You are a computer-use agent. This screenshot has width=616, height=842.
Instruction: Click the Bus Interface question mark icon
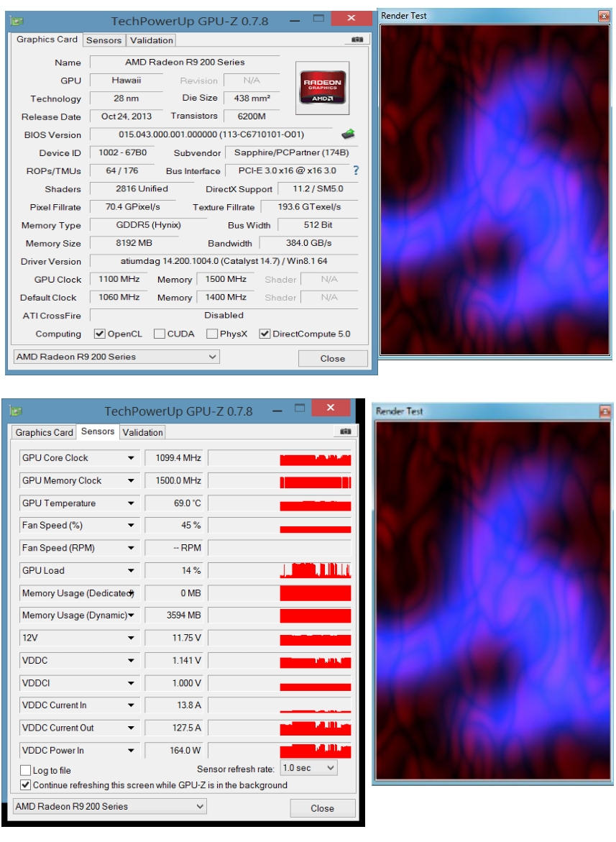[355, 170]
